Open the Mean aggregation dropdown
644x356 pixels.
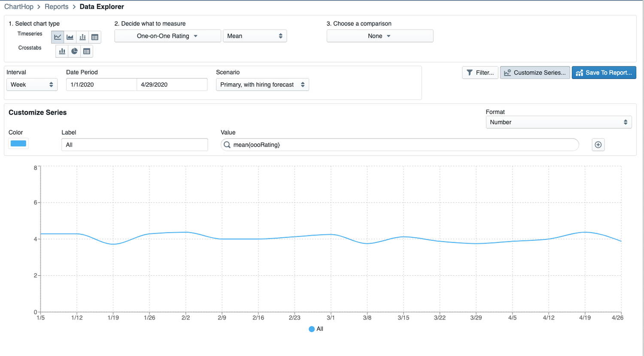click(x=255, y=36)
